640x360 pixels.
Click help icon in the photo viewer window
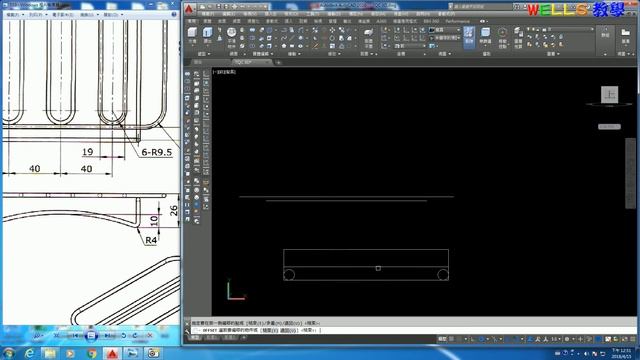(174, 14)
